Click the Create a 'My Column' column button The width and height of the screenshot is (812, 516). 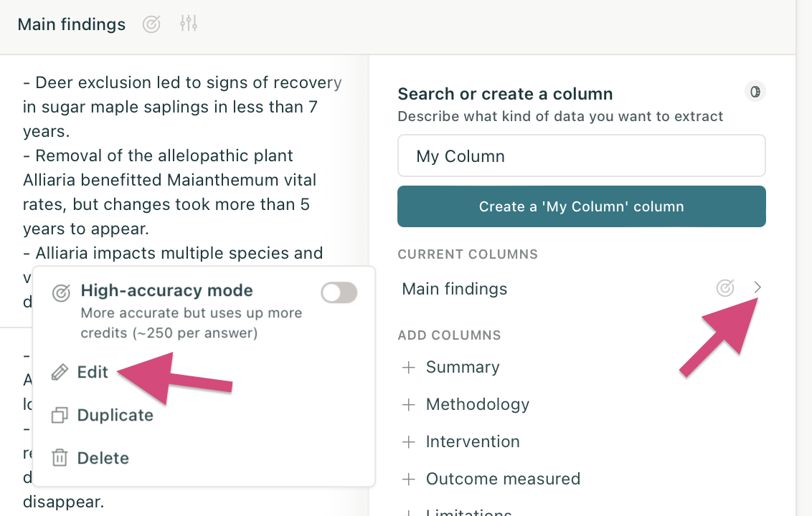tap(582, 206)
